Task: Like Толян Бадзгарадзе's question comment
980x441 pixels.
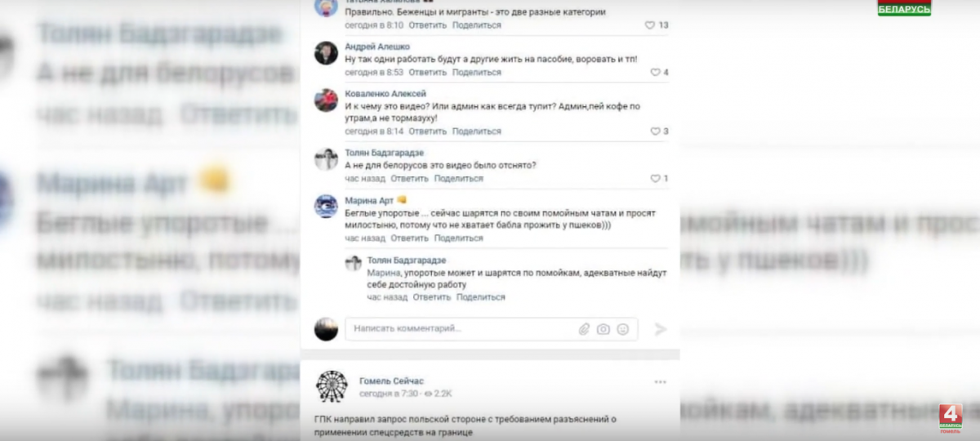Action: pos(655,179)
